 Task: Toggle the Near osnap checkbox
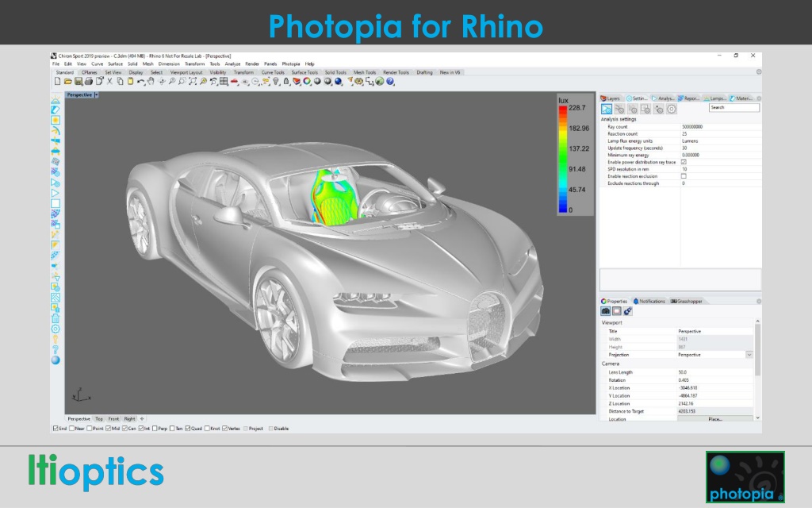[72, 429]
